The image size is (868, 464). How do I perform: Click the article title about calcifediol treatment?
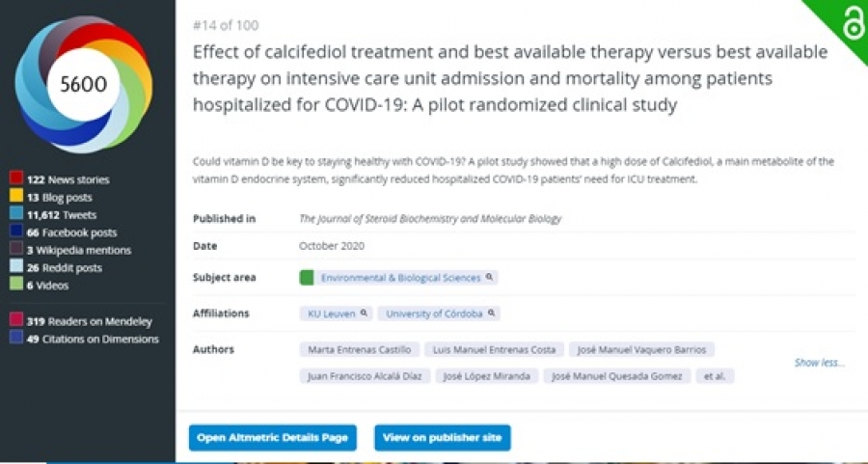(510, 78)
